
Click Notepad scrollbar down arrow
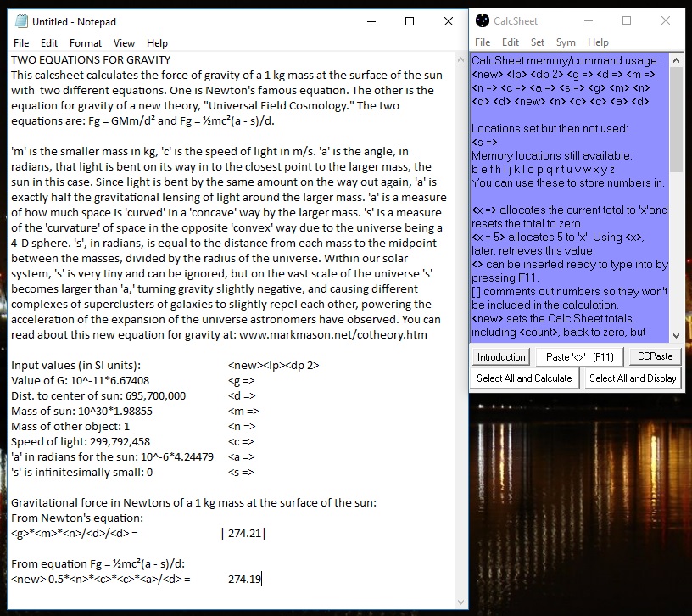tap(460, 602)
